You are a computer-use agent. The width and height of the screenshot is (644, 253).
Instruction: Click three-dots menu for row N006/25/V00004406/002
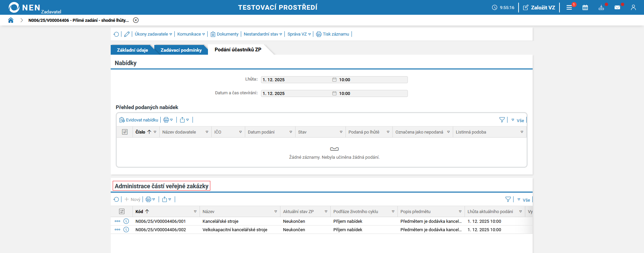point(117,230)
